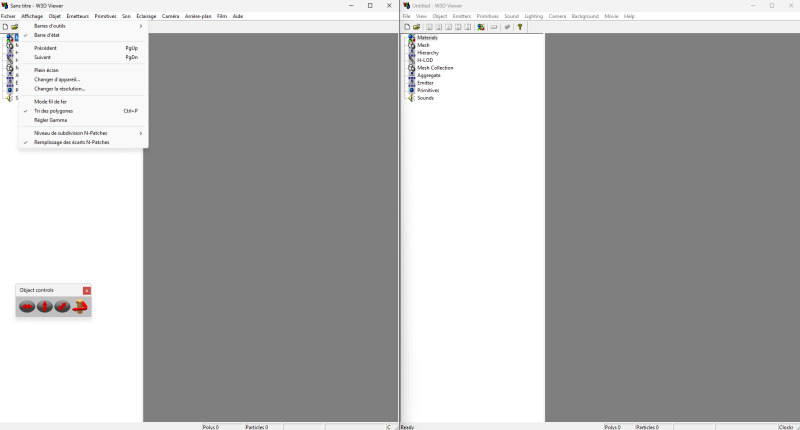The width and height of the screenshot is (800, 430).
Task: Click the vertical arrows Object controls button
Action: (45, 306)
